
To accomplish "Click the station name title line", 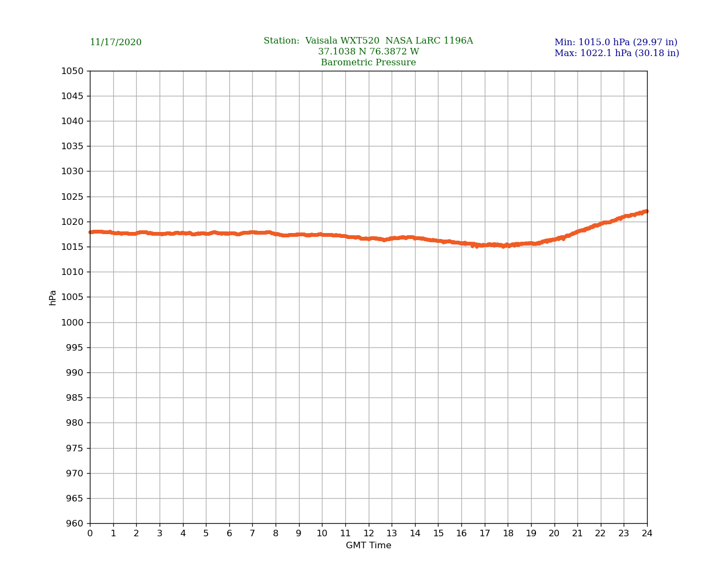I will point(368,41).
